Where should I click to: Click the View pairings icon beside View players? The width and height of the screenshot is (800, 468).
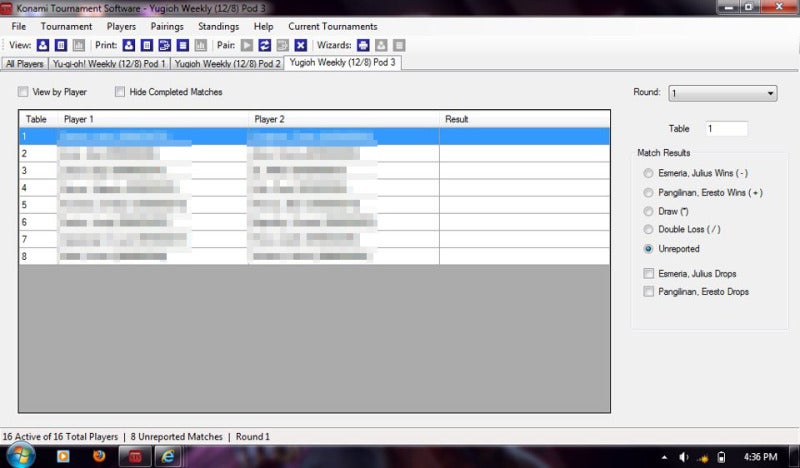click(x=61, y=45)
